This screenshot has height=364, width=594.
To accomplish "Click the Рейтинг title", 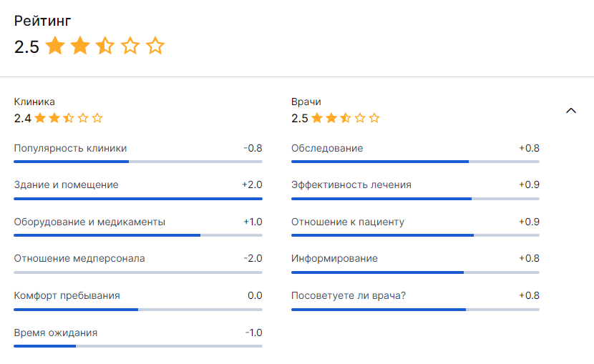I will [42, 21].
